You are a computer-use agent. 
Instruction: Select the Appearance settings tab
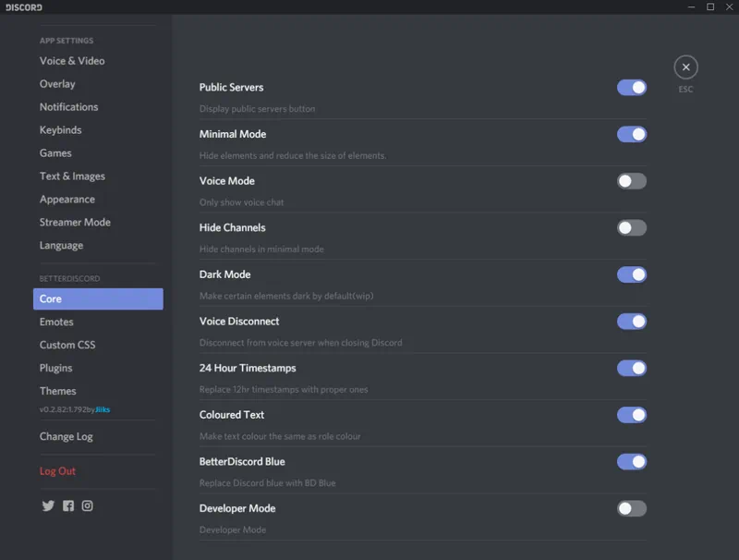pyautogui.click(x=67, y=200)
